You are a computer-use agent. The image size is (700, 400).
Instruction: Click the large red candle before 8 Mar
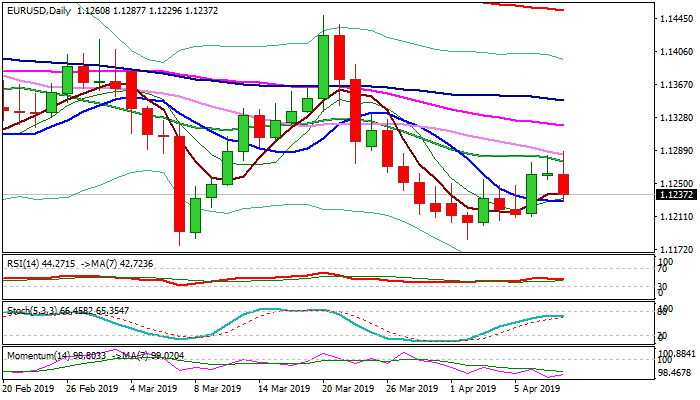[x=180, y=184]
